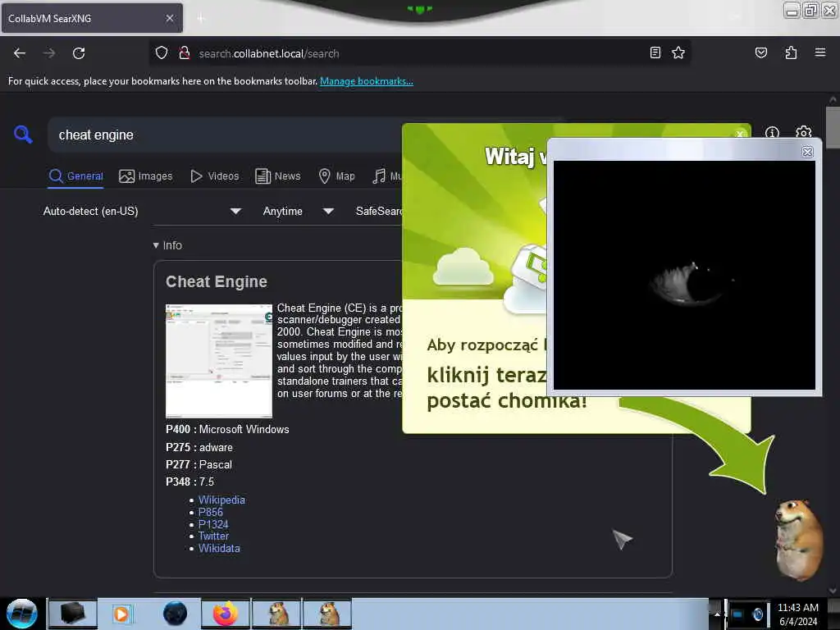Select the CollabVM SearXNG browser tab
Screen dimensions: 840x630
pyautogui.click(x=92, y=18)
